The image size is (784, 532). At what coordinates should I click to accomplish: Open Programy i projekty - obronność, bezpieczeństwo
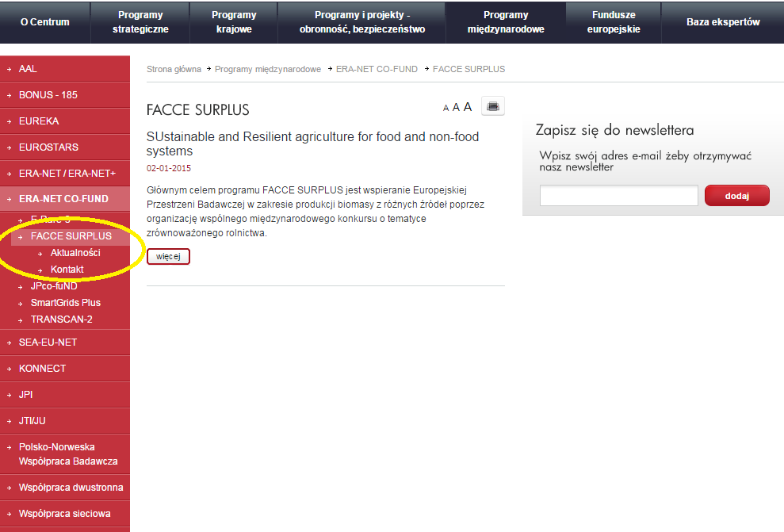(362, 22)
